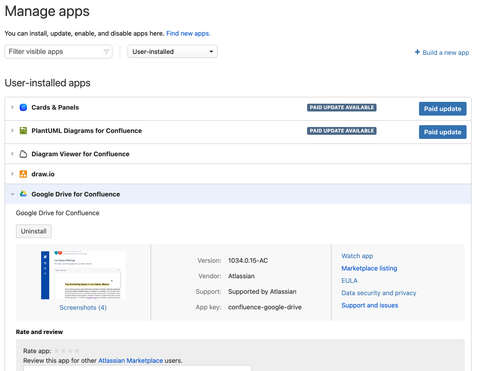This screenshot has height=371, width=483.
Task: Open Data security and privacy link
Action: 379,293
